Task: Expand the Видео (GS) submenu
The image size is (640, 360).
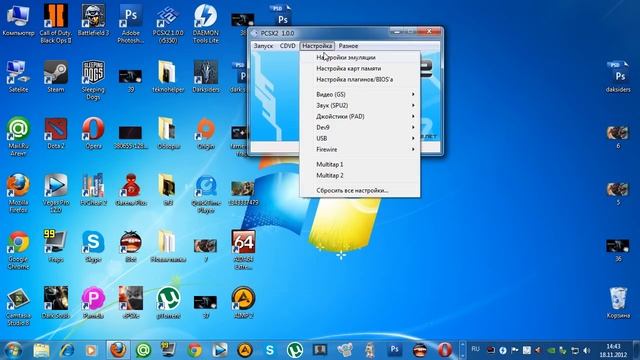Action: click(x=360, y=94)
